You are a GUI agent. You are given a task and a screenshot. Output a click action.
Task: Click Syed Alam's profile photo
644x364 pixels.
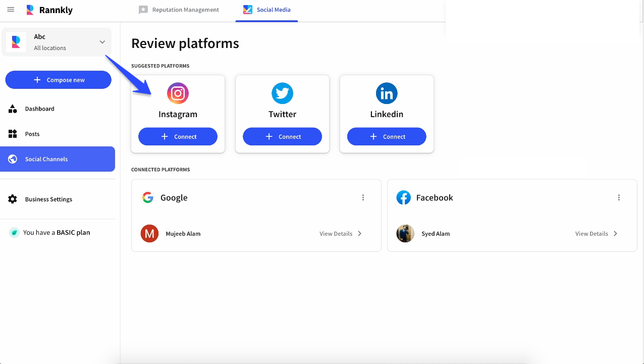click(405, 234)
